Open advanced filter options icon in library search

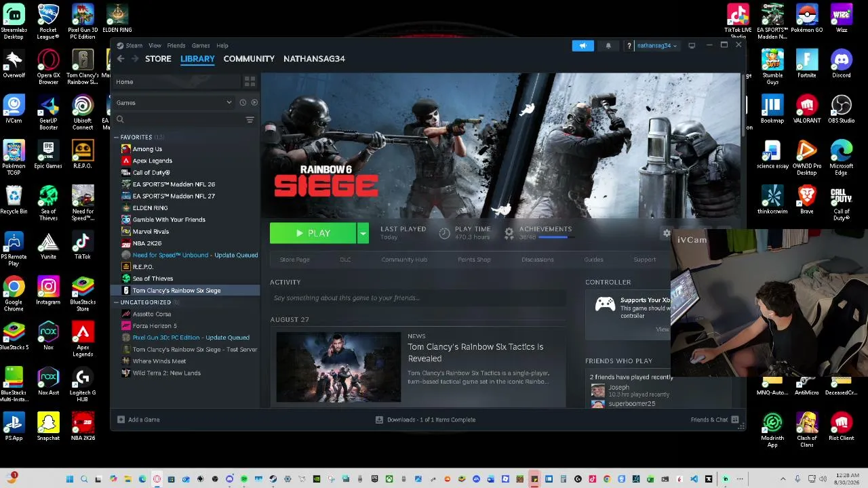(250, 120)
